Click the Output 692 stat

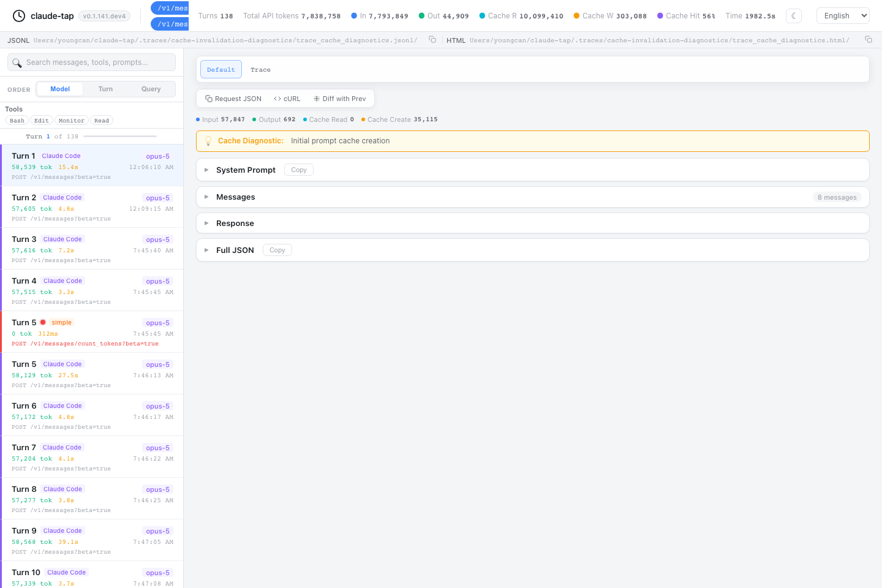274,119
